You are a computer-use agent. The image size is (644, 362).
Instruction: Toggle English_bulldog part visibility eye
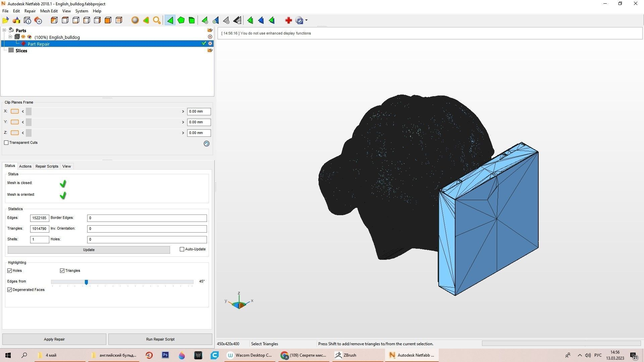click(x=23, y=37)
